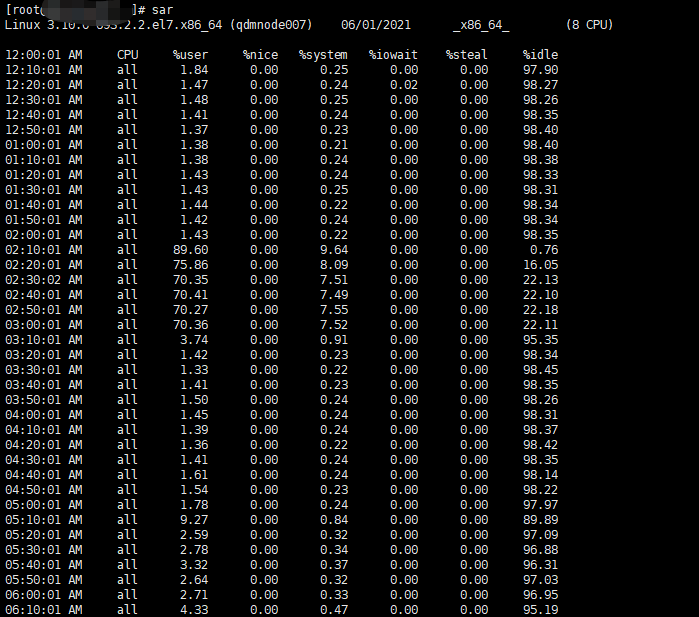Click the %idle column header
The image size is (699, 617).
click(x=540, y=55)
